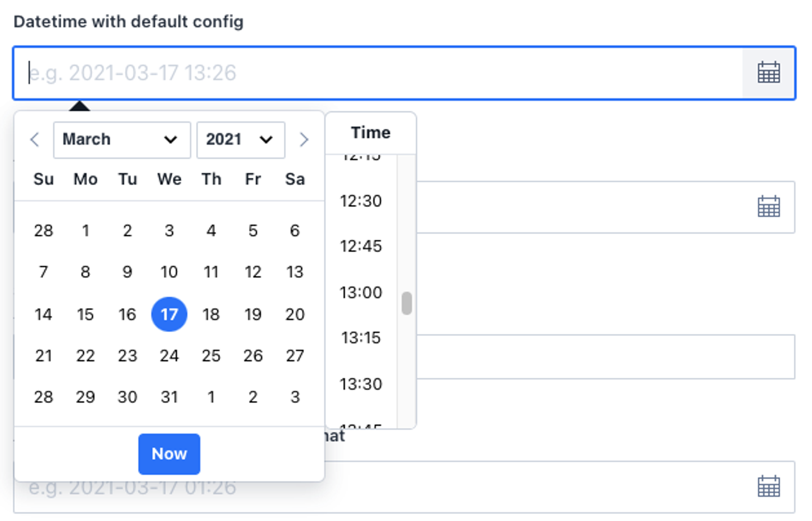Select Monday March 15 date
812x521 pixels.
click(85, 314)
